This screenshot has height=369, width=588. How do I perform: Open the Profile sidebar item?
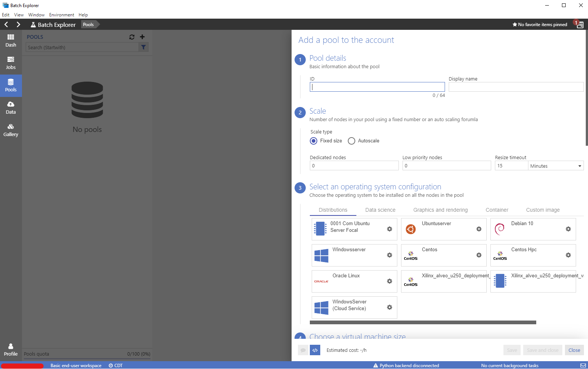click(x=11, y=350)
